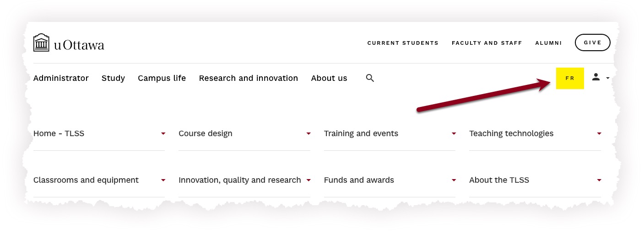
Task: Go to Faculty and Staff
Action: (x=487, y=43)
